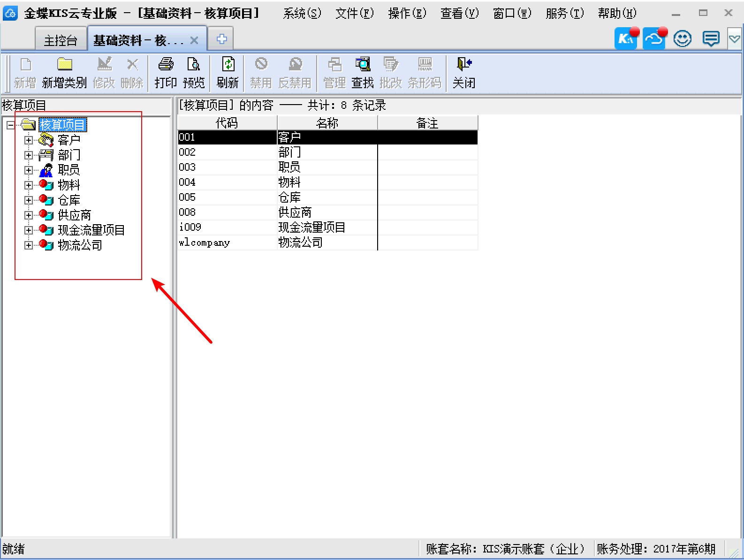This screenshot has width=744, height=560.
Task: Open the 服务(T) menu
Action: click(x=565, y=13)
